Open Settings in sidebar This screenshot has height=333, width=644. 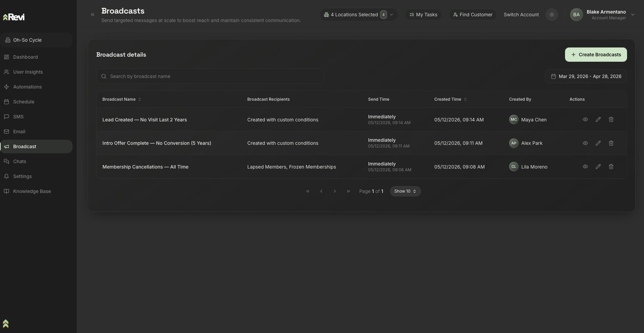tap(36, 176)
